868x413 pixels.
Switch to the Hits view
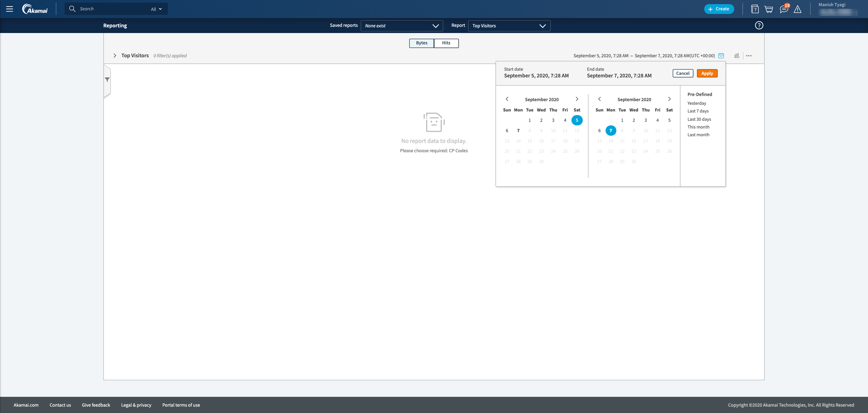pos(446,43)
